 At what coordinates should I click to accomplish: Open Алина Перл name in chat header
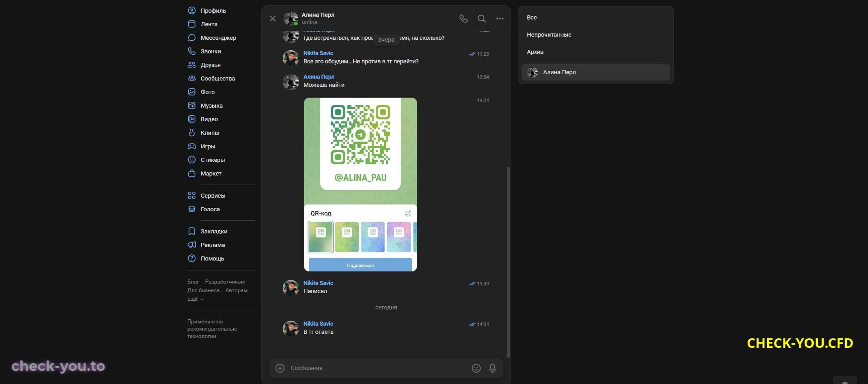318,15
